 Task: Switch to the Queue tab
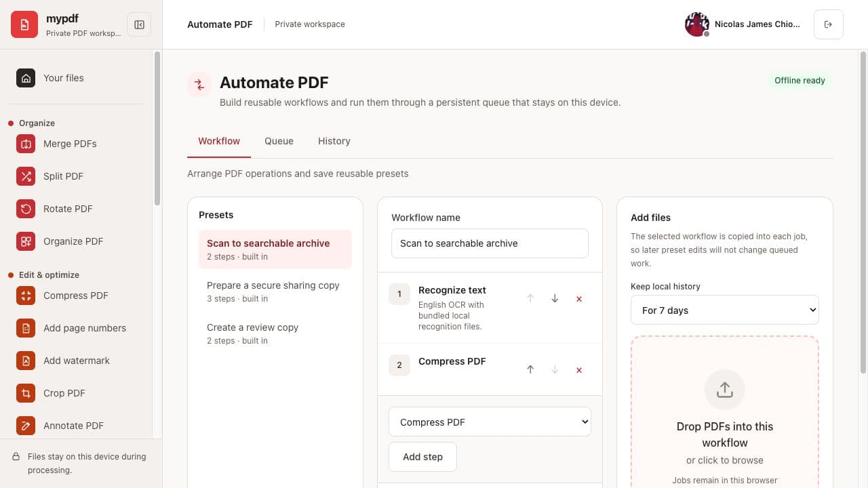pyautogui.click(x=279, y=141)
